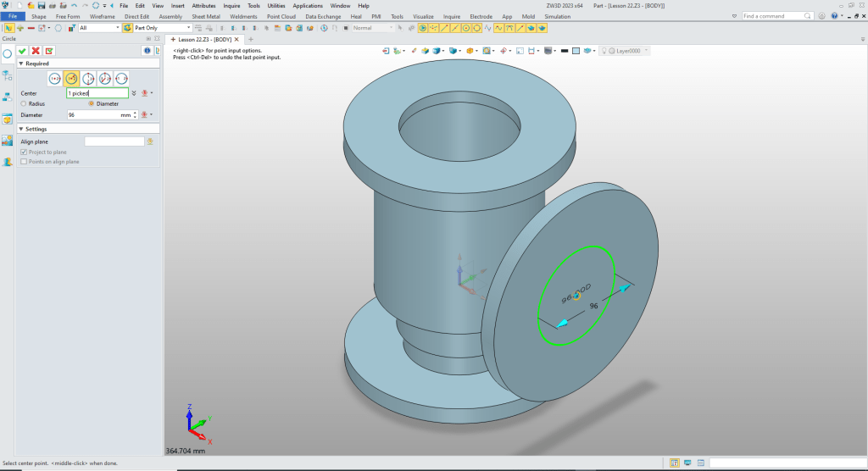
Task: Choose the three-point circle method icon
Action: pos(88,78)
